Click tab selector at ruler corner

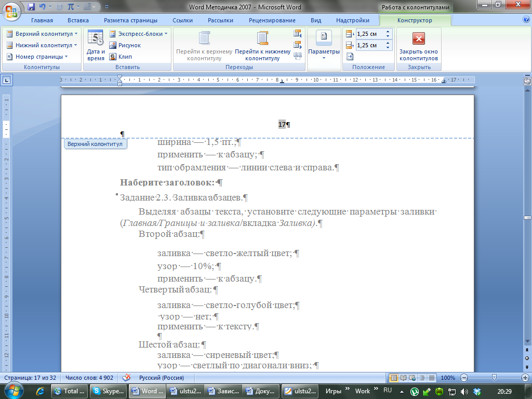coord(7,81)
